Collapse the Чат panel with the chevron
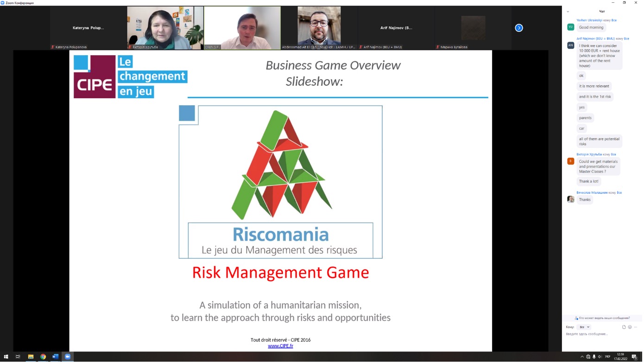 (568, 12)
